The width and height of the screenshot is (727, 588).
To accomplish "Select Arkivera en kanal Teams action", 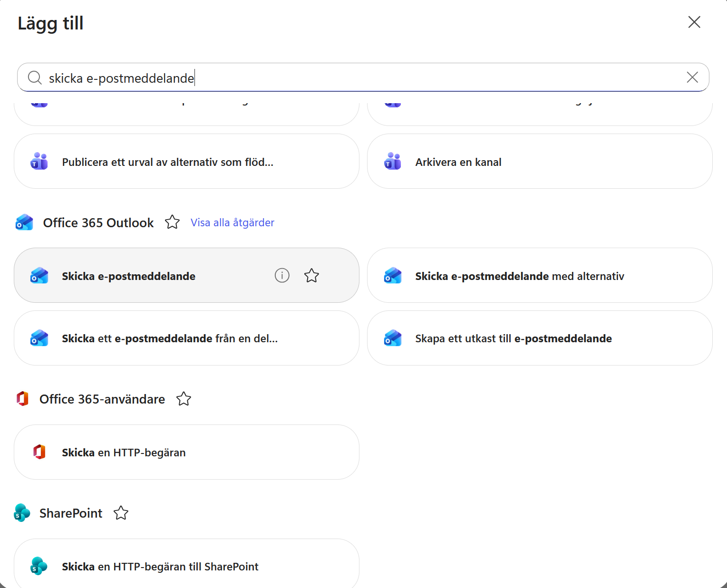I will pyautogui.click(x=540, y=161).
